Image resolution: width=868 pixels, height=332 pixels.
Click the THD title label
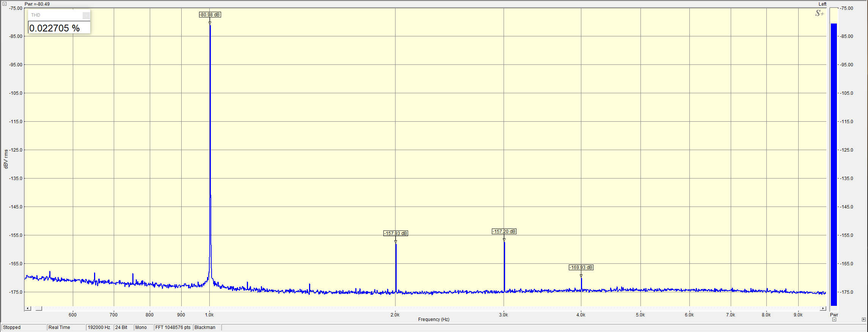36,15
